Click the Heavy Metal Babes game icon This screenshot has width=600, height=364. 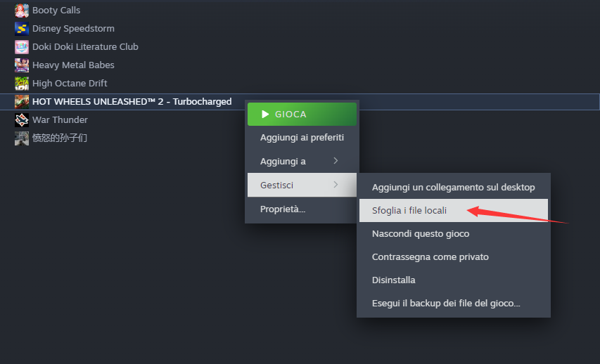pyautogui.click(x=22, y=65)
